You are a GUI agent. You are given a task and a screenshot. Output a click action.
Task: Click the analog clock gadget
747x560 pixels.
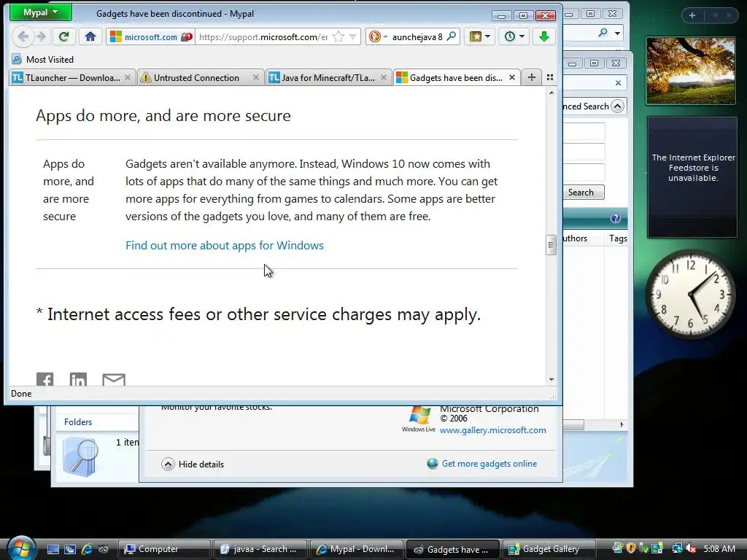click(690, 295)
